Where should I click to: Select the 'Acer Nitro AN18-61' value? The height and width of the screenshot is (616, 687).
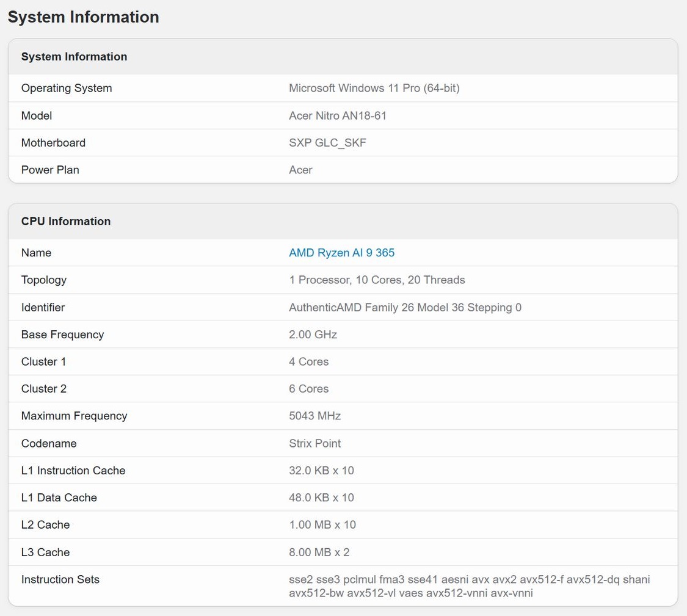coord(337,115)
